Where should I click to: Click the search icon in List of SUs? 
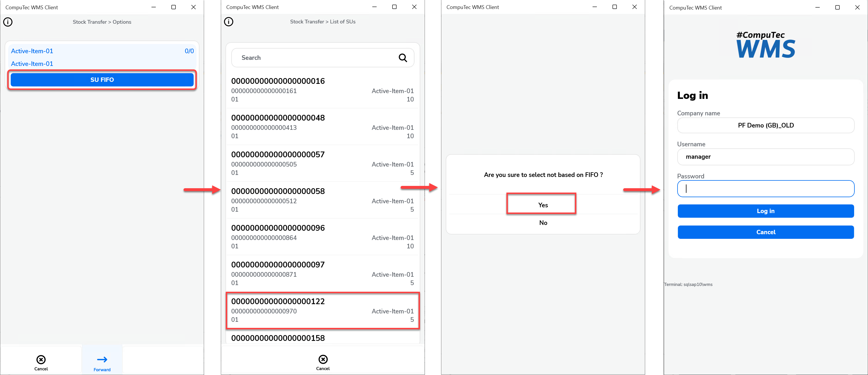402,57
